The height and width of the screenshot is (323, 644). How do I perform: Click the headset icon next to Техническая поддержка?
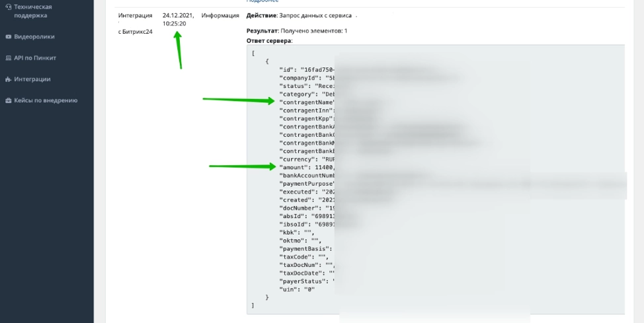click(x=8, y=7)
